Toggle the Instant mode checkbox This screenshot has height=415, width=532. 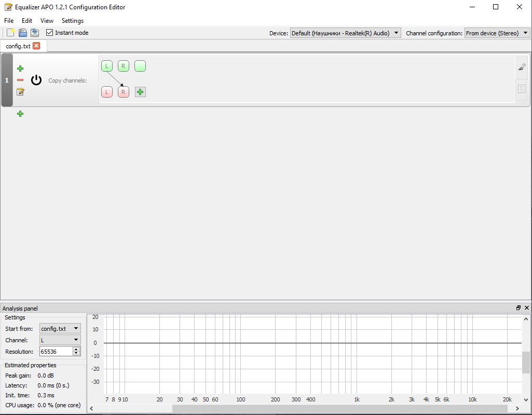pos(49,33)
